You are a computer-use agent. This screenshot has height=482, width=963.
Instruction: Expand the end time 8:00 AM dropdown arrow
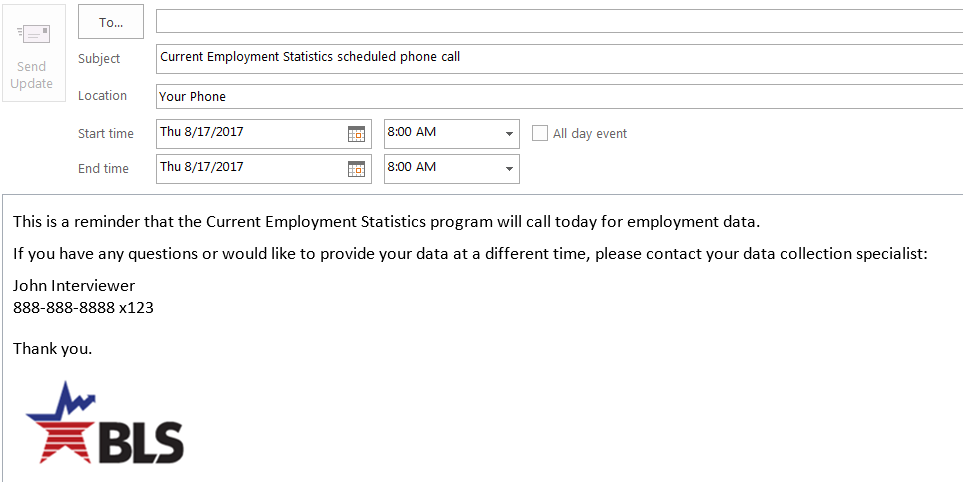click(x=509, y=168)
